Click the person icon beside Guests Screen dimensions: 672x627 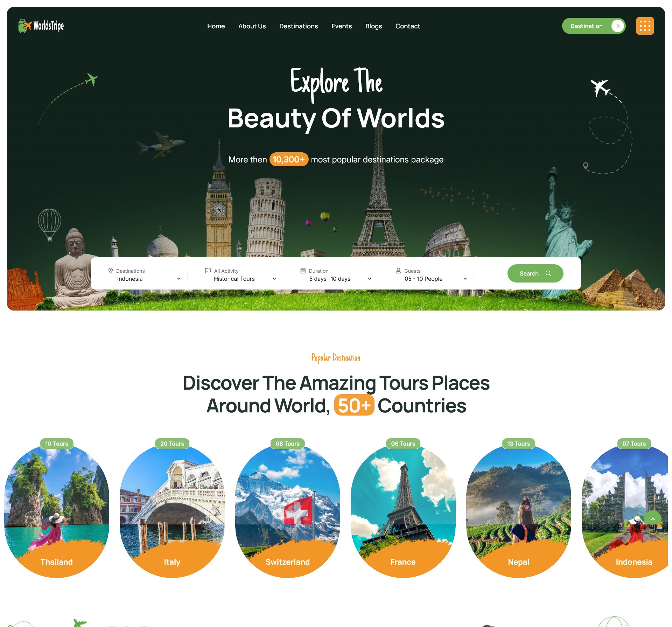398,271
